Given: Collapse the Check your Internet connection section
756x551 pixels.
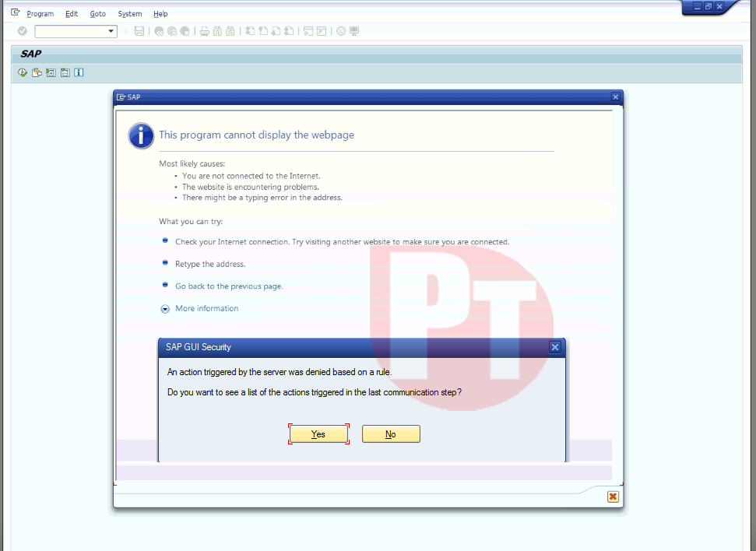Looking at the screenshot, I should [165, 240].
